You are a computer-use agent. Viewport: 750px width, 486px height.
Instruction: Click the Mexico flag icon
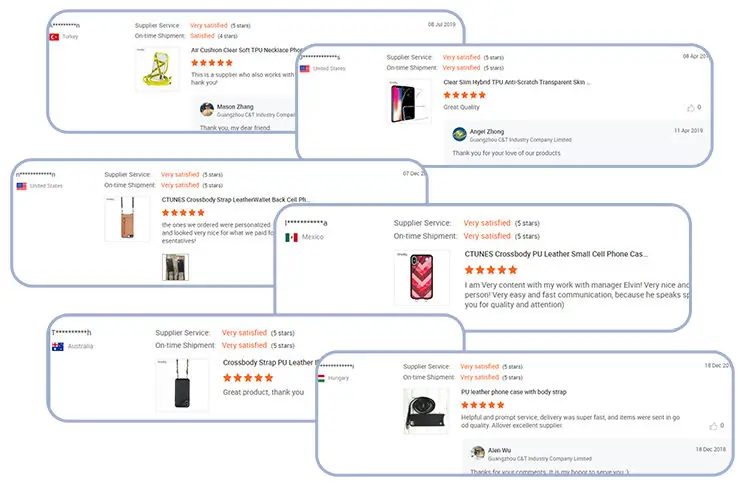click(x=291, y=237)
